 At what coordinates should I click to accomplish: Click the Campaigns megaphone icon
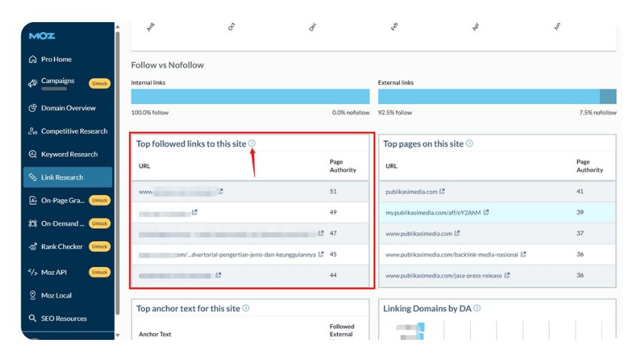(33, 83)
